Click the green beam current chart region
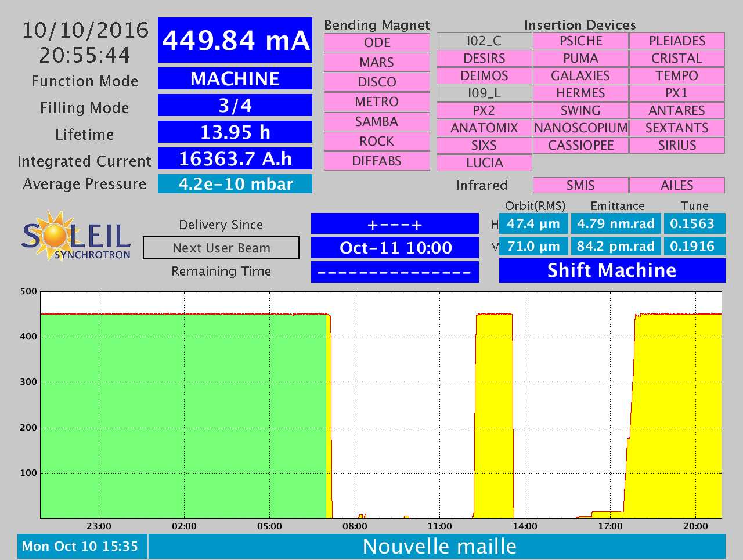 (x=183, y=416)
